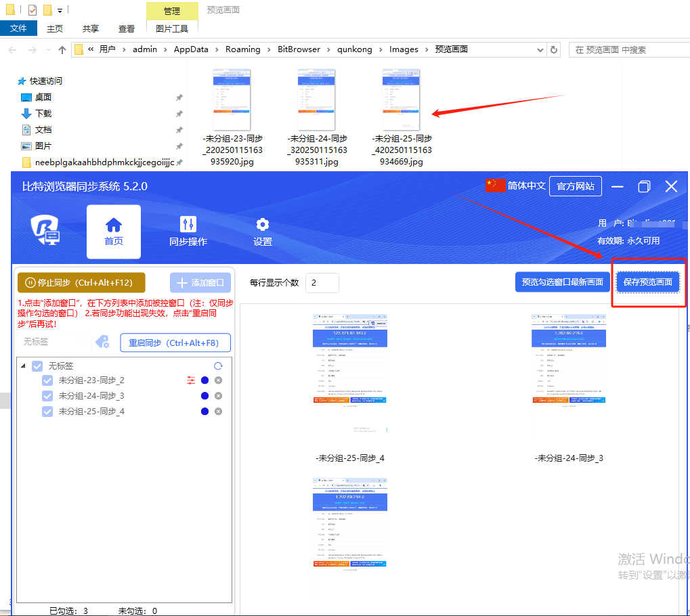Click the 保存预览画面 button
Screen dimensions: 690x616
(x=648, y=282)
